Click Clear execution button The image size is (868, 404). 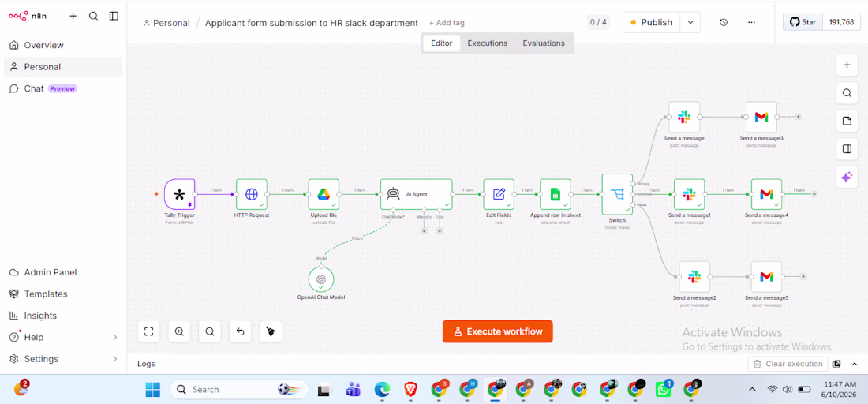click(788, 364)
